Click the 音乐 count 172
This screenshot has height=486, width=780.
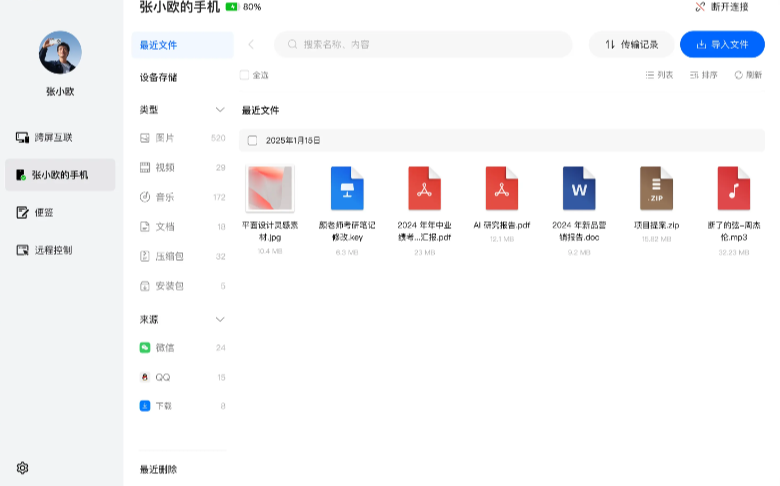click(219, 197)
